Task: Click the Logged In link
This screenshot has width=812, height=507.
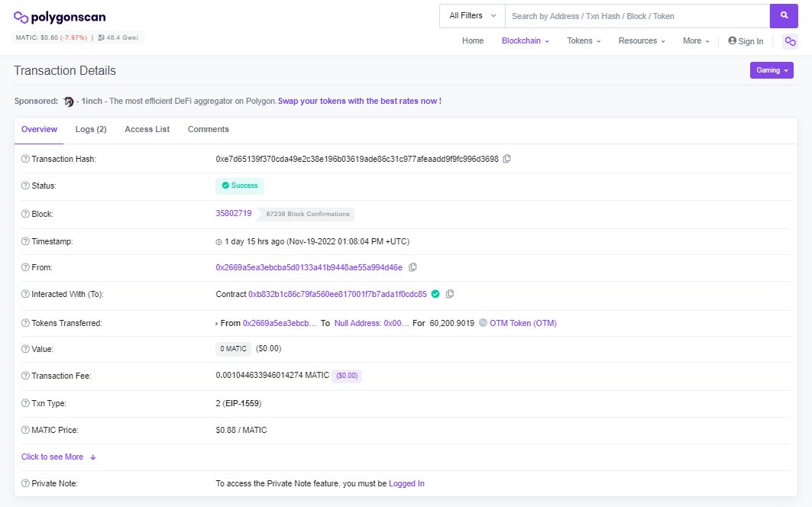Action: click(x=406, y=483)
